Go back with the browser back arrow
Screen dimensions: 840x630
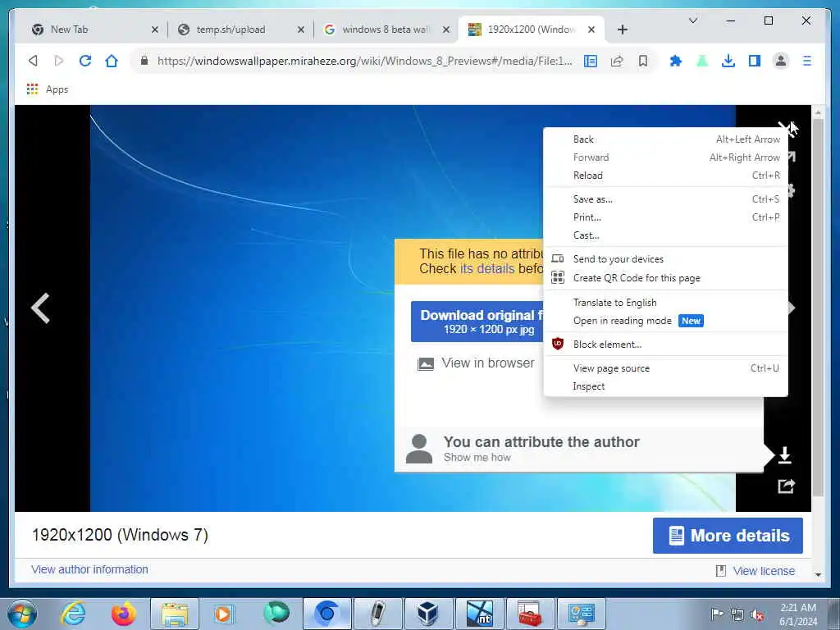tap(33, 61)
